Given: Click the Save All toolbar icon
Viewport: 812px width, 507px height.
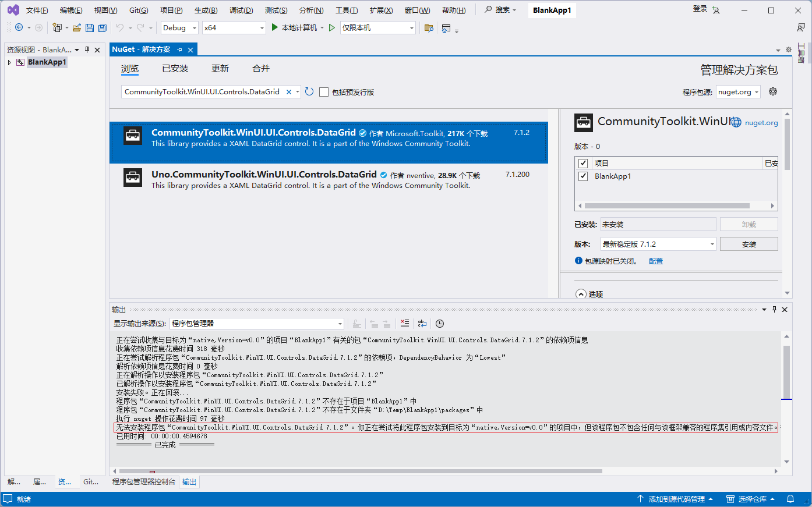Looking at the screenshot, I should (102, 27).
